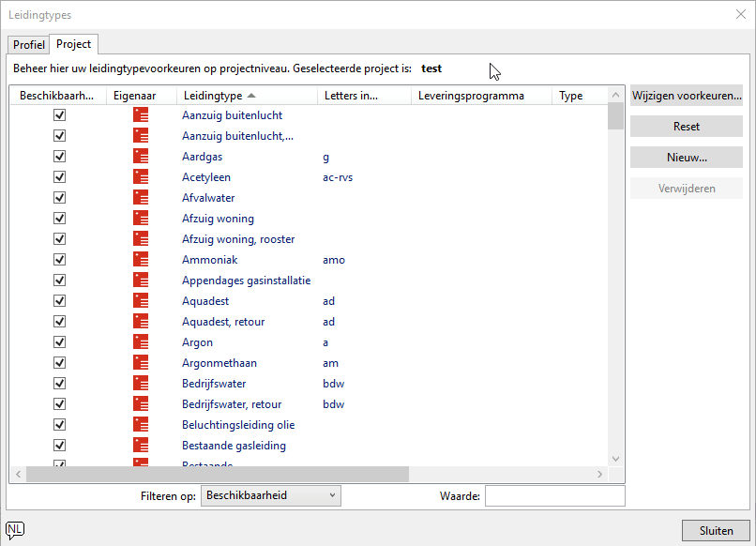The image size is (756, 546).
Task: Open Wijzigen voorkeuren dialog
Action: 687,96
